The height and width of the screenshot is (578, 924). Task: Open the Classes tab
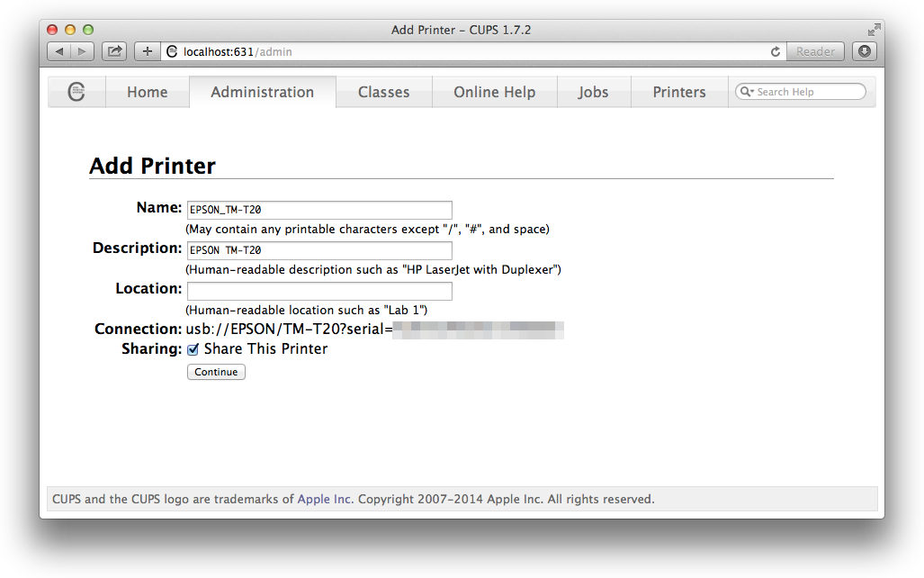point(383,92)
